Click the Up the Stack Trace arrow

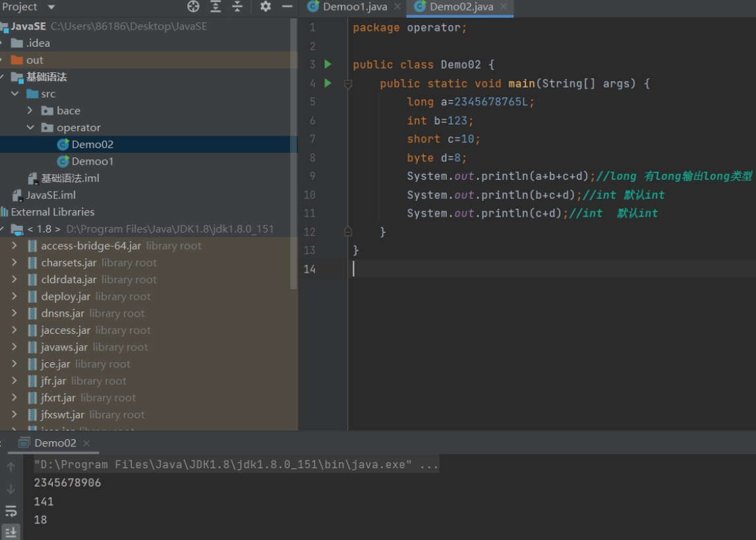[11, 467]
